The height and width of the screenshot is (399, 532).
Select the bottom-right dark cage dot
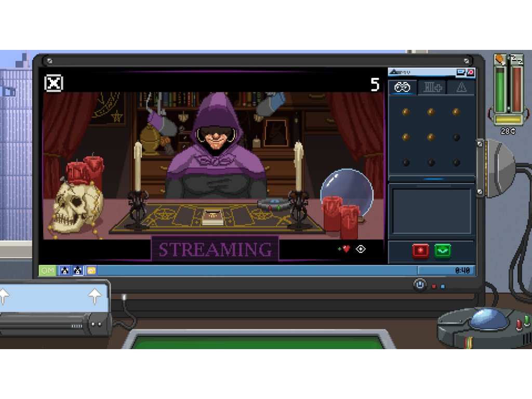[x=456, y=163]
